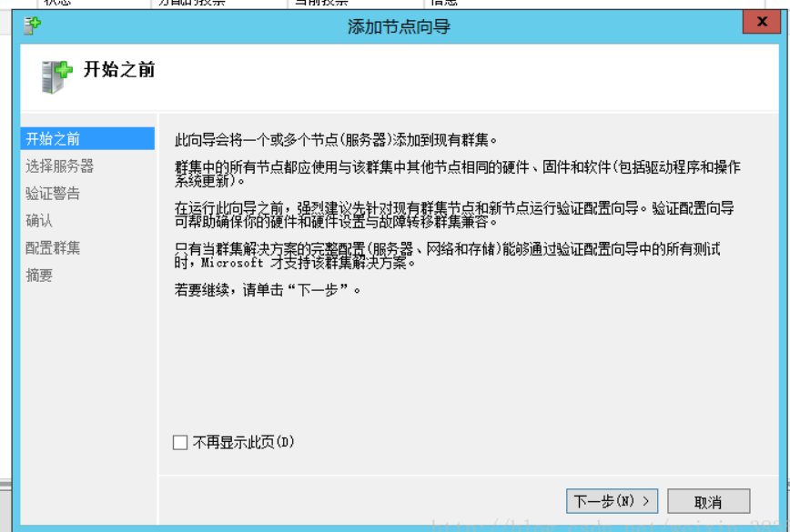Click the text 若要继续，请单击“下一步”

pos(268,290)
